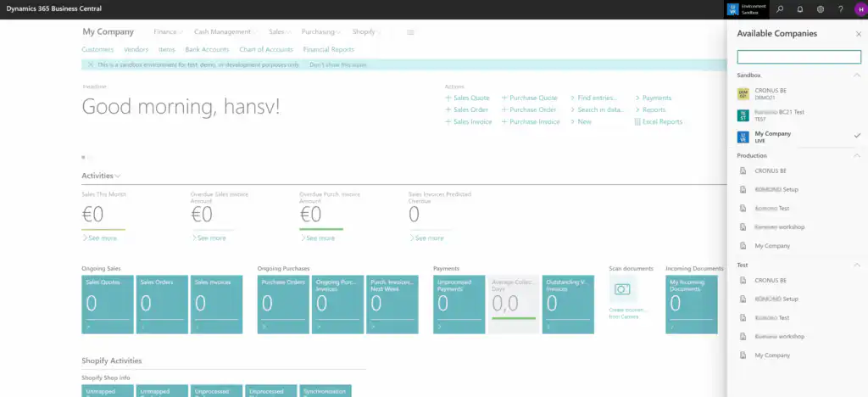Go to Chart of Accounts
Image resolution: width=868 pixels, height=397 pixels.
pos(266,50)
